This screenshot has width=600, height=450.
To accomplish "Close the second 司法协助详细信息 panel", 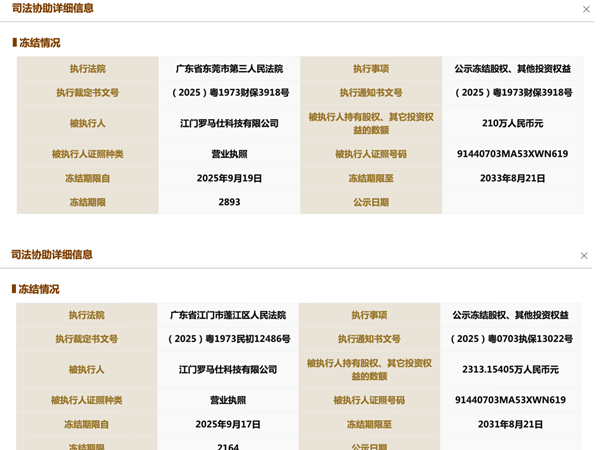I will (584, 256).
